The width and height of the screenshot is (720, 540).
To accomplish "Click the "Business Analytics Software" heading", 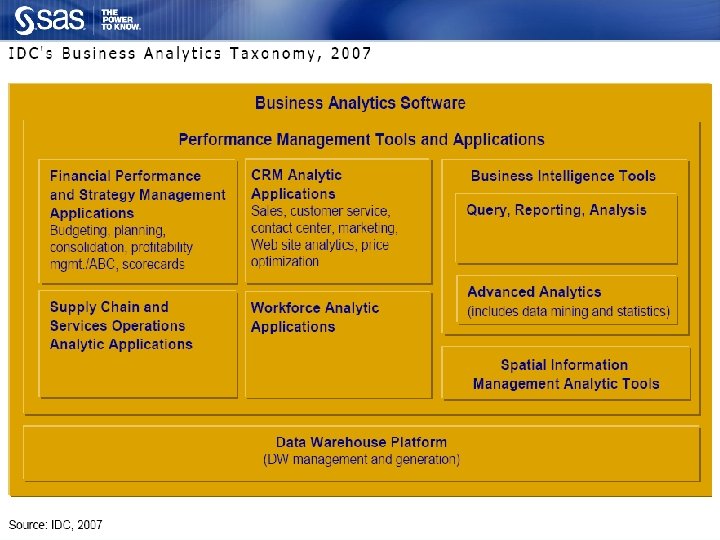I will (x=360, y=102).
